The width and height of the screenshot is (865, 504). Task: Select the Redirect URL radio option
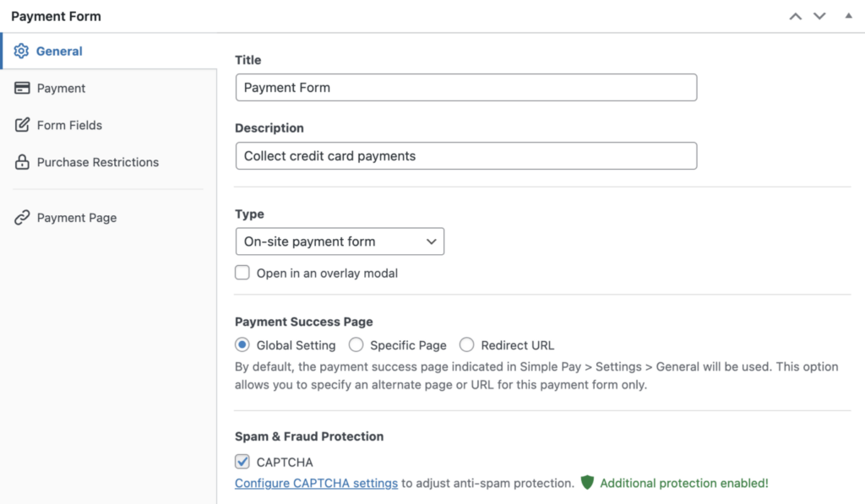point(467,344)
